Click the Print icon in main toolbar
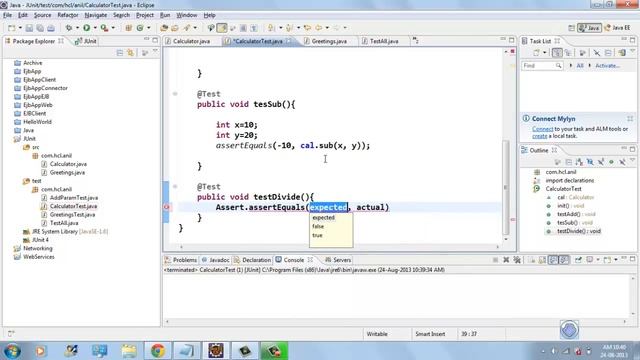This screenshot has width=640, height=360. pyautogui.click(x=51, y=28)
